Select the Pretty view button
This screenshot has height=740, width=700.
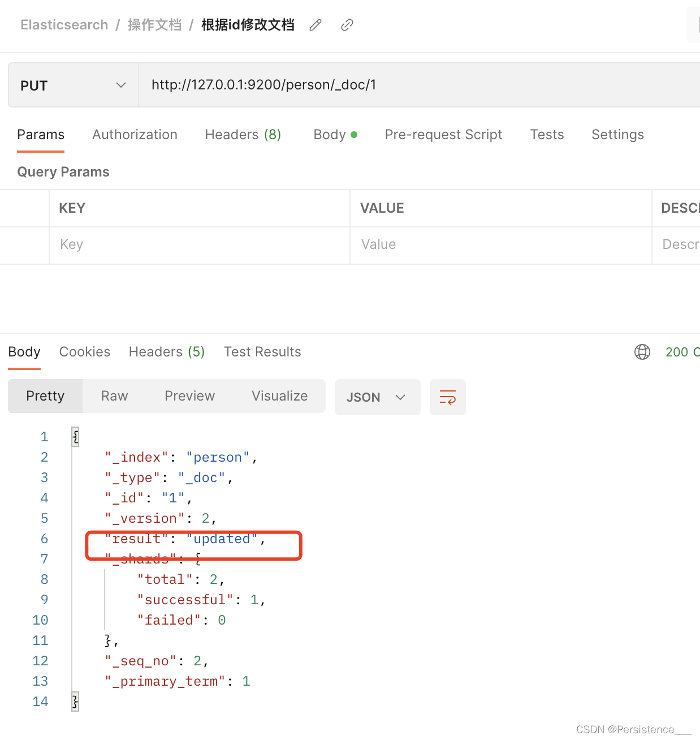pyautogui.click(x=45, y=396)
